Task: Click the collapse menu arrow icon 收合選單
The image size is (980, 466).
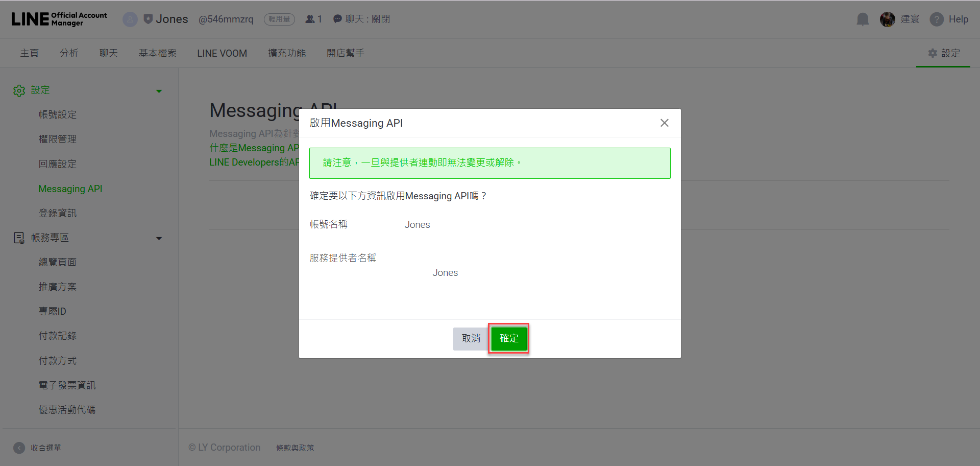Action: 19,448
